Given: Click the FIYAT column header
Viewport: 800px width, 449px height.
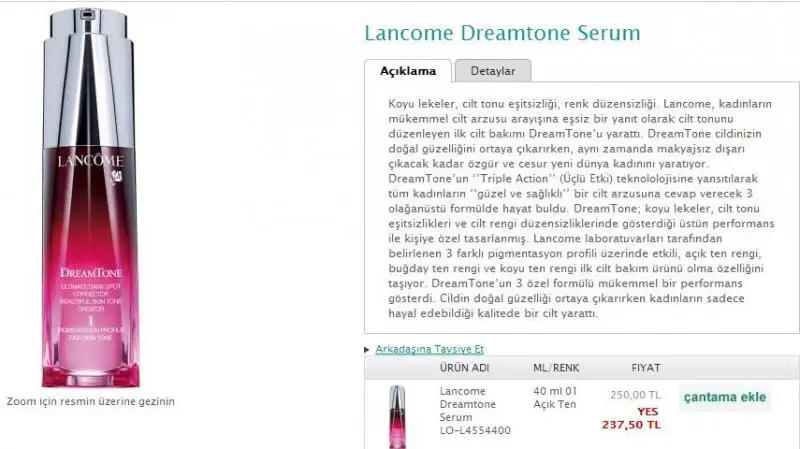Looking at the screenshot, I should click(646, 367).
